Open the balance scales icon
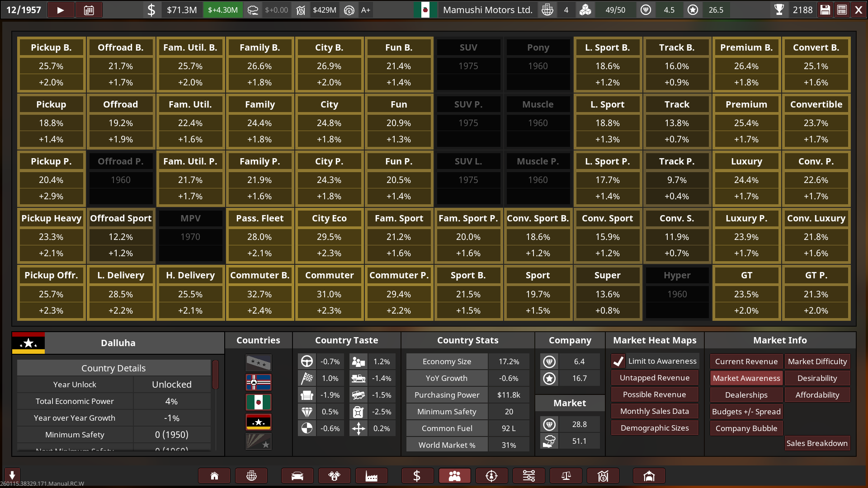The height and width of the screenshot is (488, 868). (566, 476)
